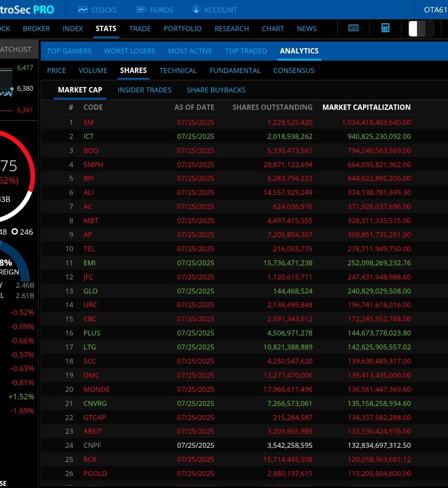The image size is (448, 488).
Task: Click stock code BPI
Action: (89, 178)
